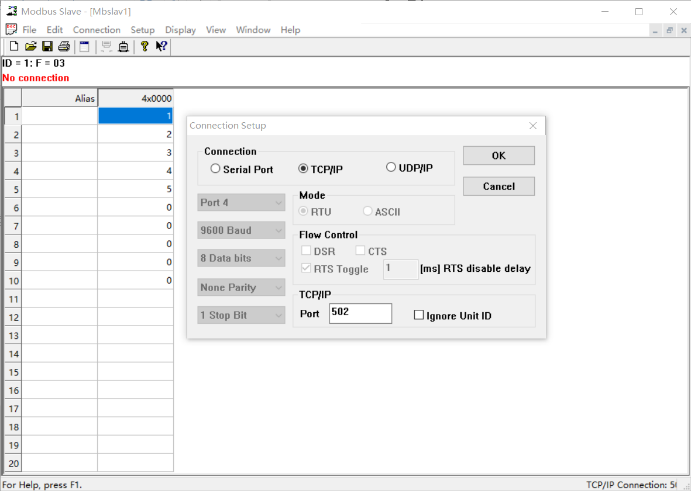This screenshot has height=491, width=691.
Task: Choose the UDP/IP connection option
Action: [x=391, y=168]
